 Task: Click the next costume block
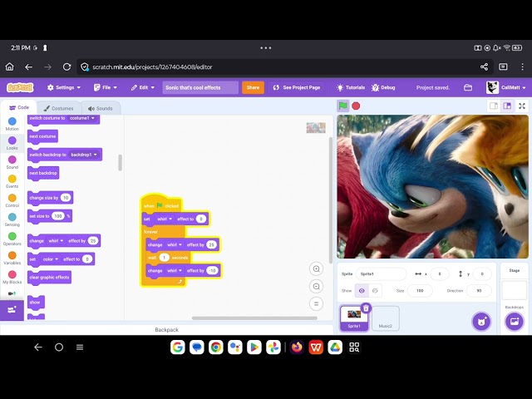[x=42, y=136]
